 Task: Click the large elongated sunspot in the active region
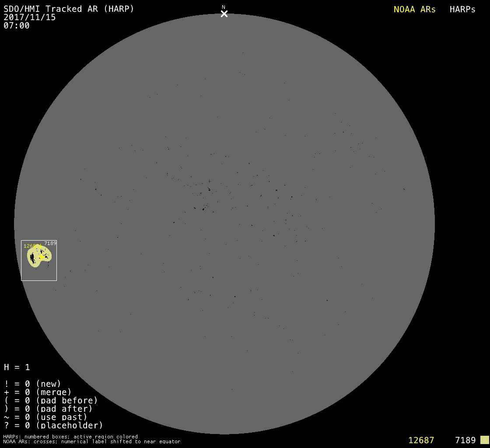[32, 257]
